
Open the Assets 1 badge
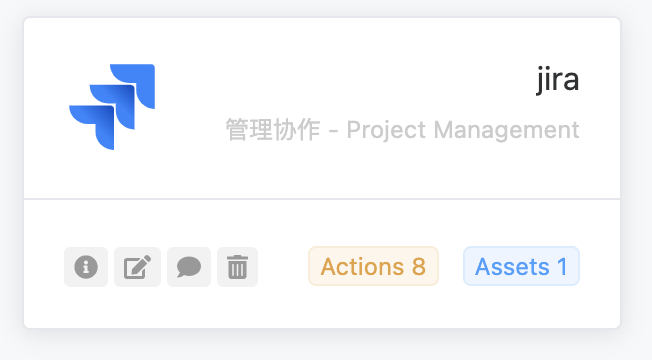point(521,266)
